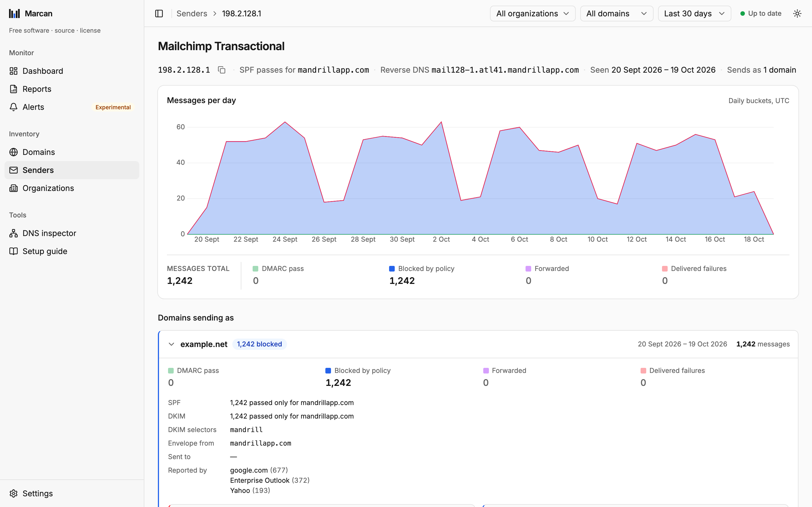Change the Last 30 days range
Viewport: 812px width, 507px height.
(694, 14)
